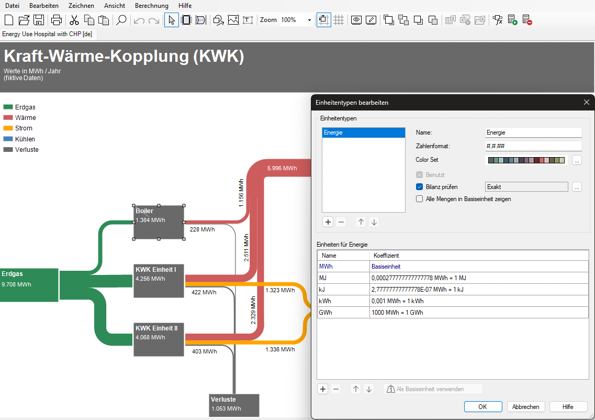Screen dimensions: 595x420
Task: Choose the draw arrow tool
Action: [x=201, y=20]
